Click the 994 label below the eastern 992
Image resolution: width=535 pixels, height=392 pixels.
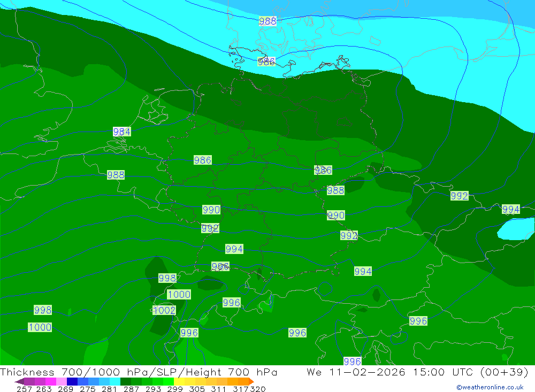coord(363,271)
